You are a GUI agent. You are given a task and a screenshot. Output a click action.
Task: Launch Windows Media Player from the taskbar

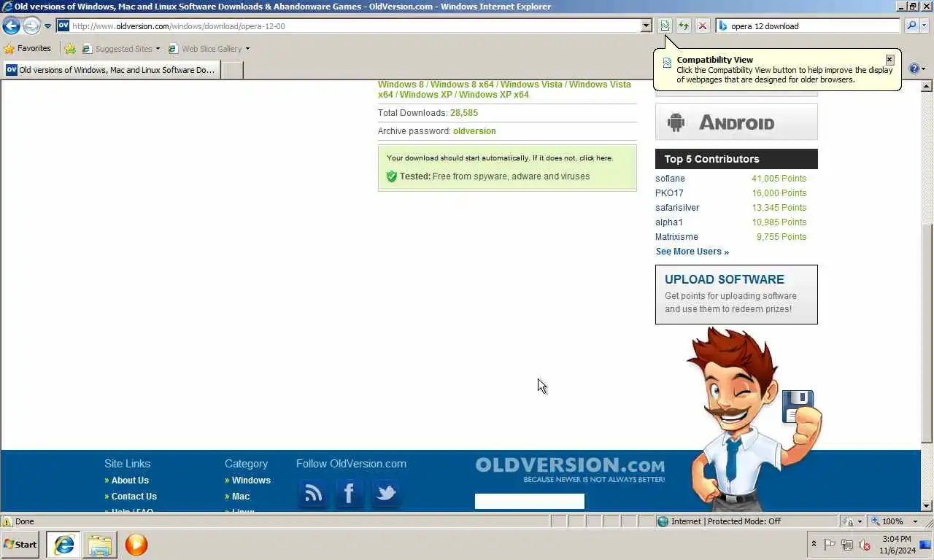[136, 545]
